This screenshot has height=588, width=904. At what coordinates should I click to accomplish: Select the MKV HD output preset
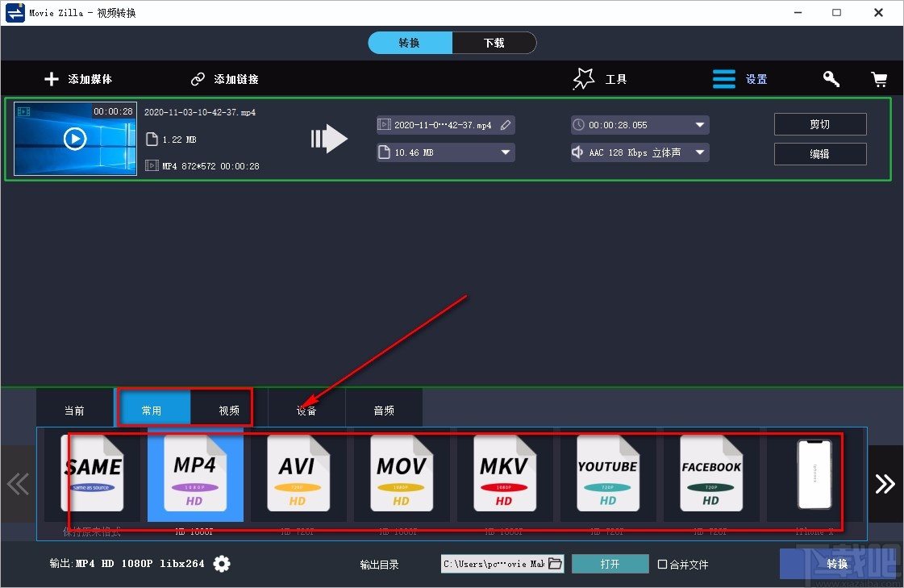(x=504, y=476)
